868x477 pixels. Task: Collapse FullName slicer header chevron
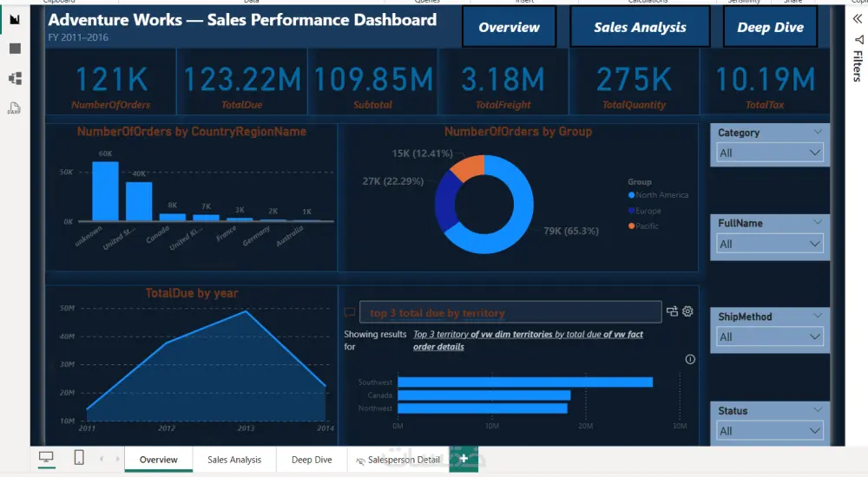tap(818, 222)
